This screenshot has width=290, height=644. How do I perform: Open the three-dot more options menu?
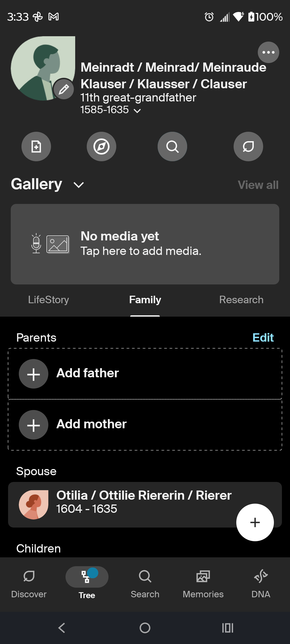click(268, 52)
